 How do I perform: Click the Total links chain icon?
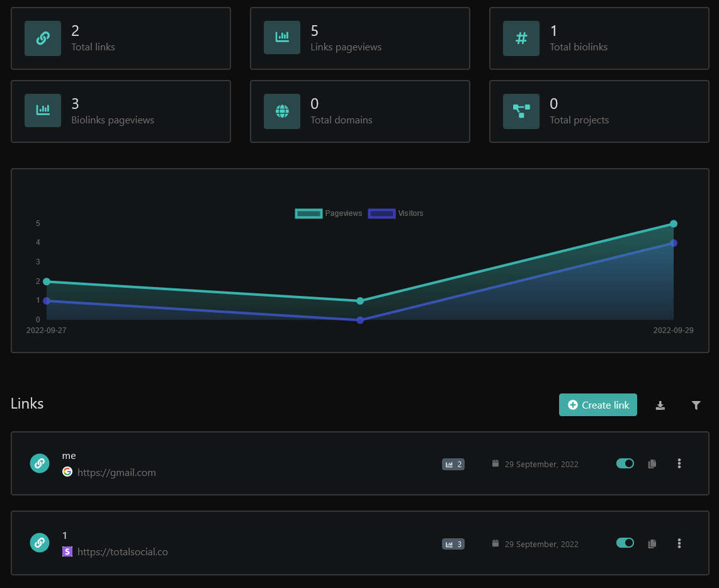(43, 38)
